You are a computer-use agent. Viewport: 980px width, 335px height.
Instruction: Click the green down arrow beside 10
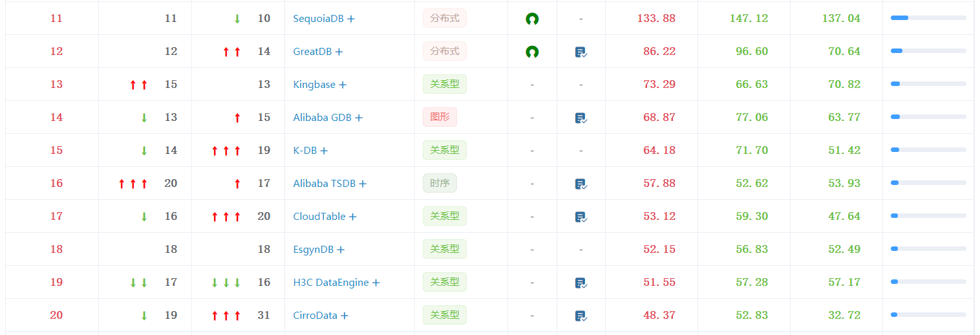point(237,19)
